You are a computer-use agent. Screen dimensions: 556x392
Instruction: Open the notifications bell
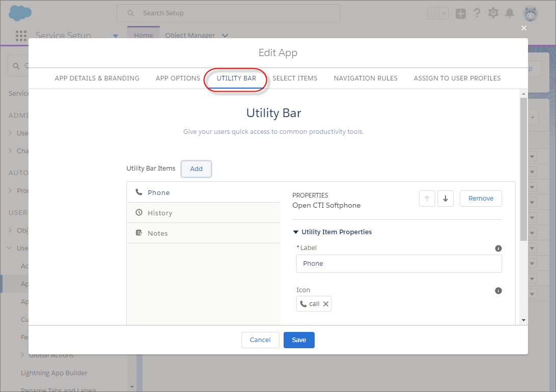click(510, 13)
